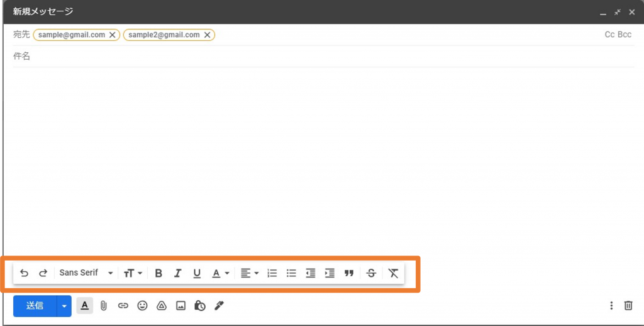Click the 宛先 recipients label

click(22, 35)
